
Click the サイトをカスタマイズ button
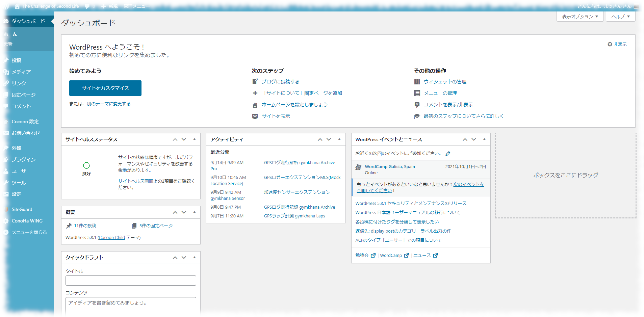[105, 88]
